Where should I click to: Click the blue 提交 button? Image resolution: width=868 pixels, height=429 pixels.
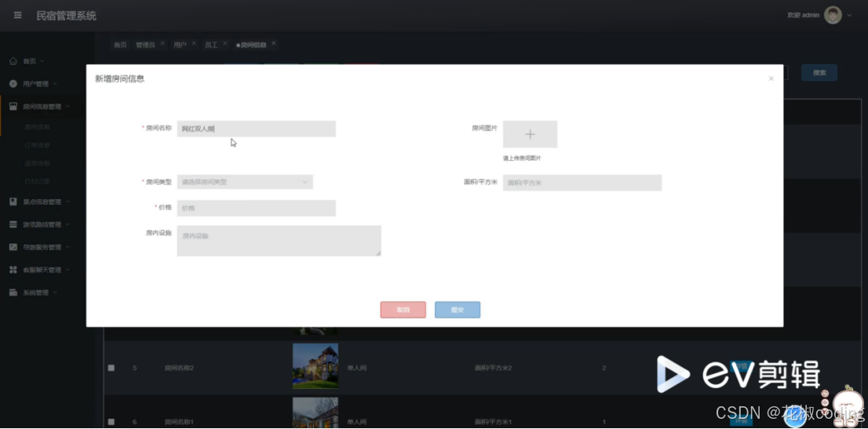tap(458, 310)
